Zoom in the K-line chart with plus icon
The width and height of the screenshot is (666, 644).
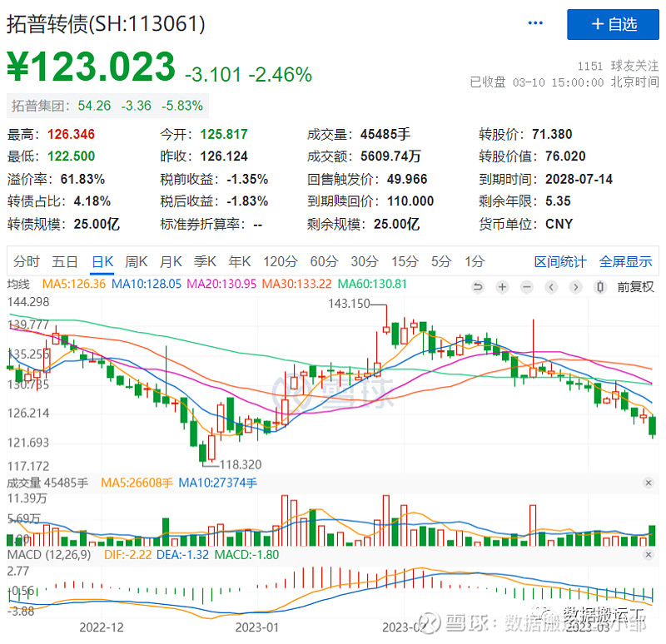(502, 287)
